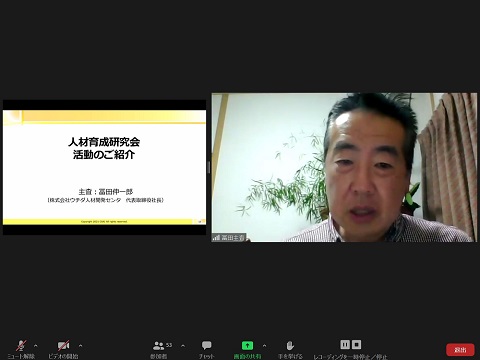The image size is (480, 360).
Task: Expand participants options arrow
Action: pyautogui.click(x=183, y=346)
